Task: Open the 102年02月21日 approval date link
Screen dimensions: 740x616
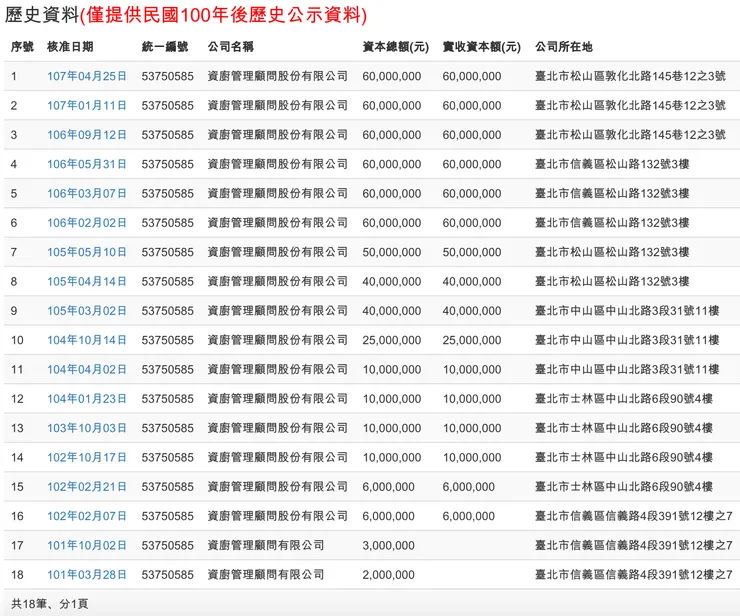Action: 87,486
